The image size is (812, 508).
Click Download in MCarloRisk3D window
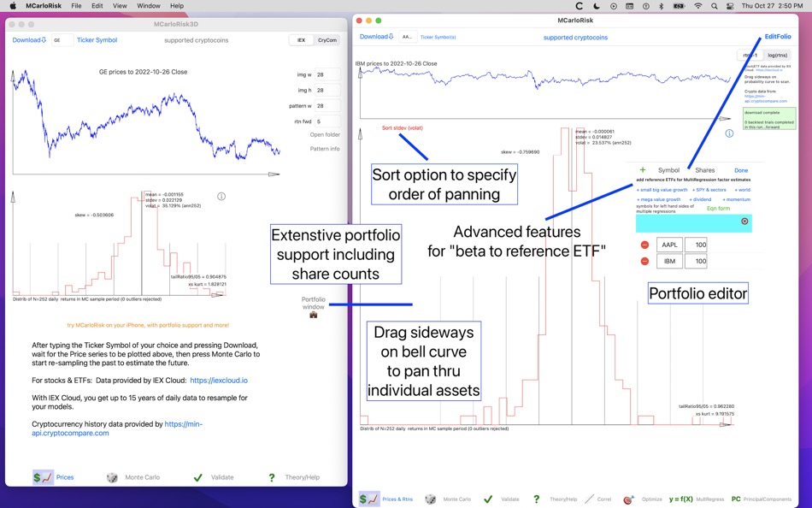29,40
